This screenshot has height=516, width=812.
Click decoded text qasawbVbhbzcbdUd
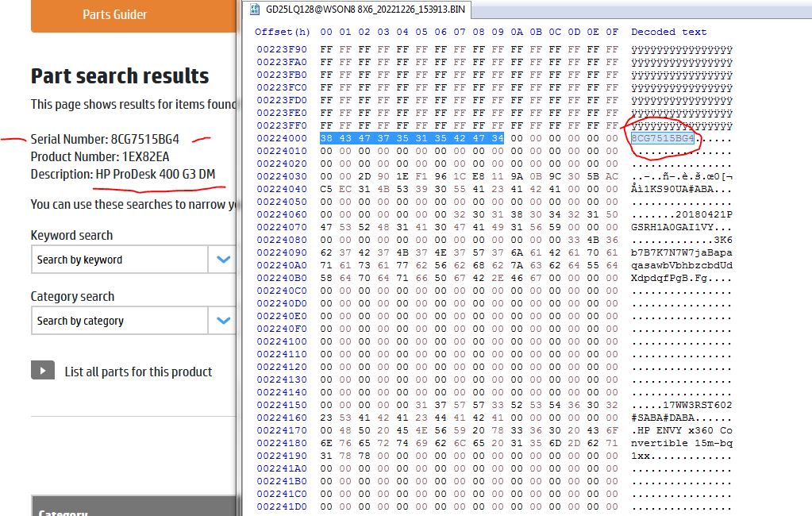tap(682, 265)
